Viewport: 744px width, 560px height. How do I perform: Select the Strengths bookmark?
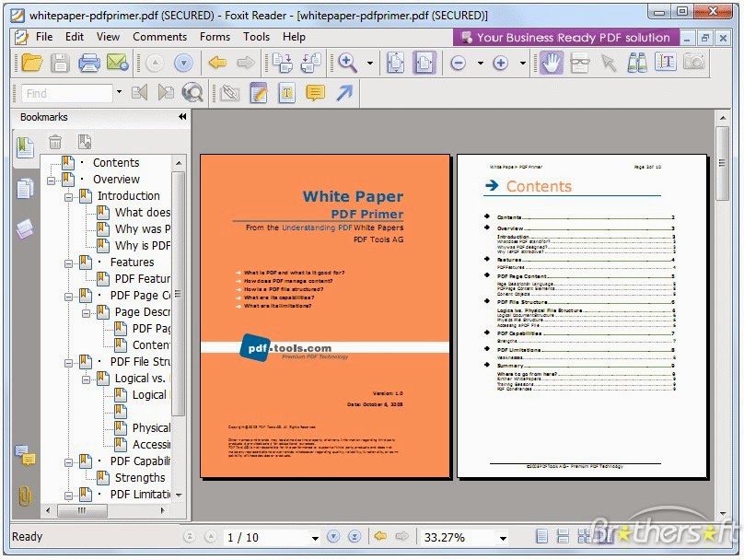pyautogui.click(x=140, y=478)
